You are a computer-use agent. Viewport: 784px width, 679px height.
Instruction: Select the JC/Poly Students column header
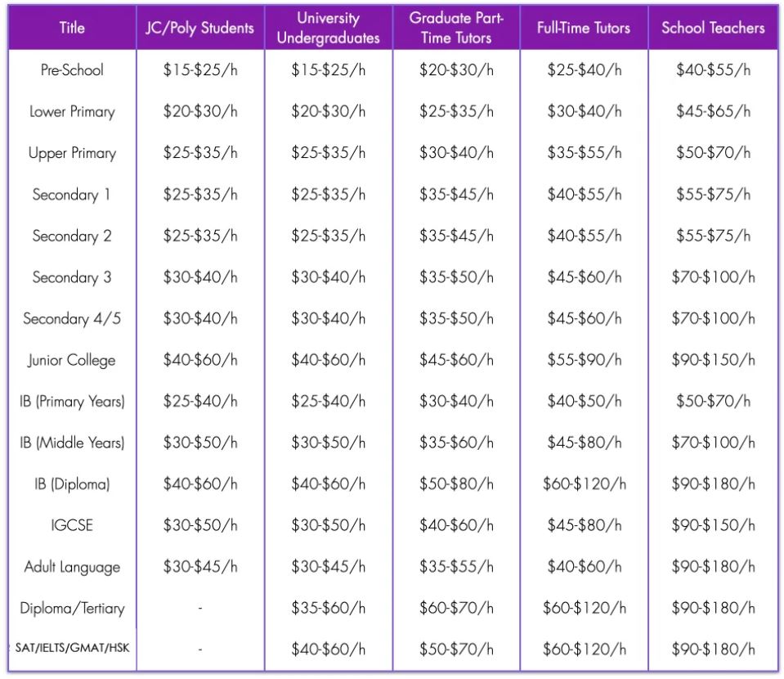pyautogui.click(x=200, y=28)
